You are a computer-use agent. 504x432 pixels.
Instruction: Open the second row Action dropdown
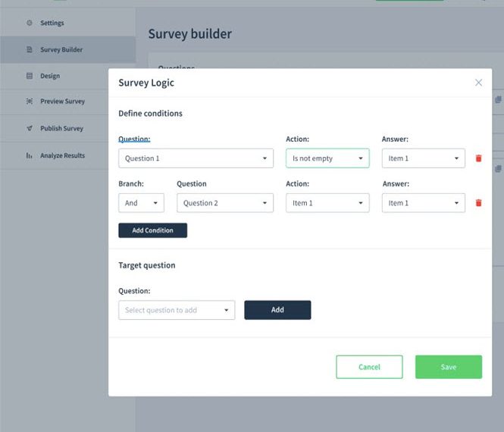tap(327, 203)
